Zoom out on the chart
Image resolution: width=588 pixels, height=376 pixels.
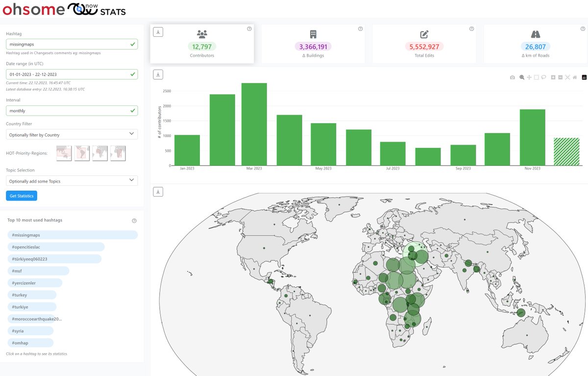(x=560, y=77)
